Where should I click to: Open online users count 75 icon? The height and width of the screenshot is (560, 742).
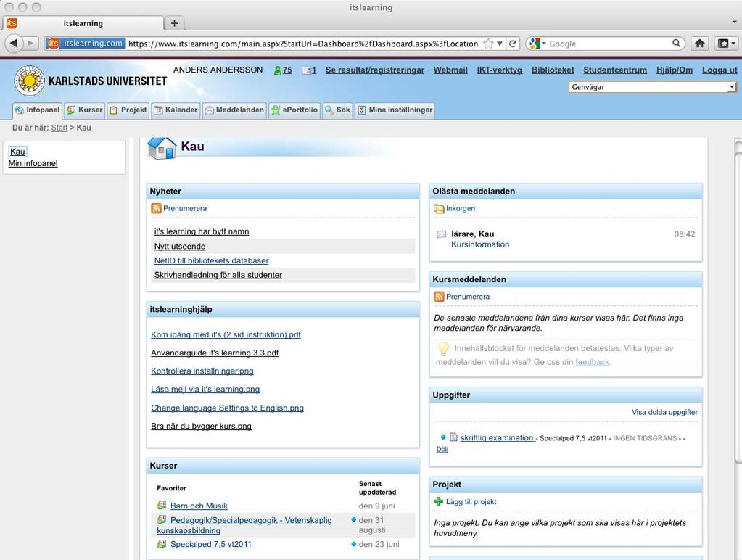point(277,70)
